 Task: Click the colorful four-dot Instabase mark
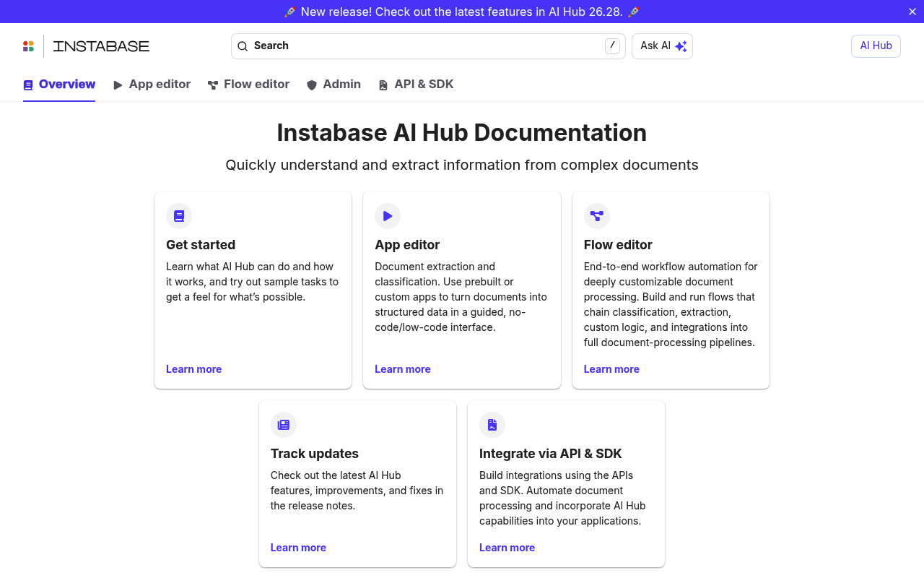(28, 46)
